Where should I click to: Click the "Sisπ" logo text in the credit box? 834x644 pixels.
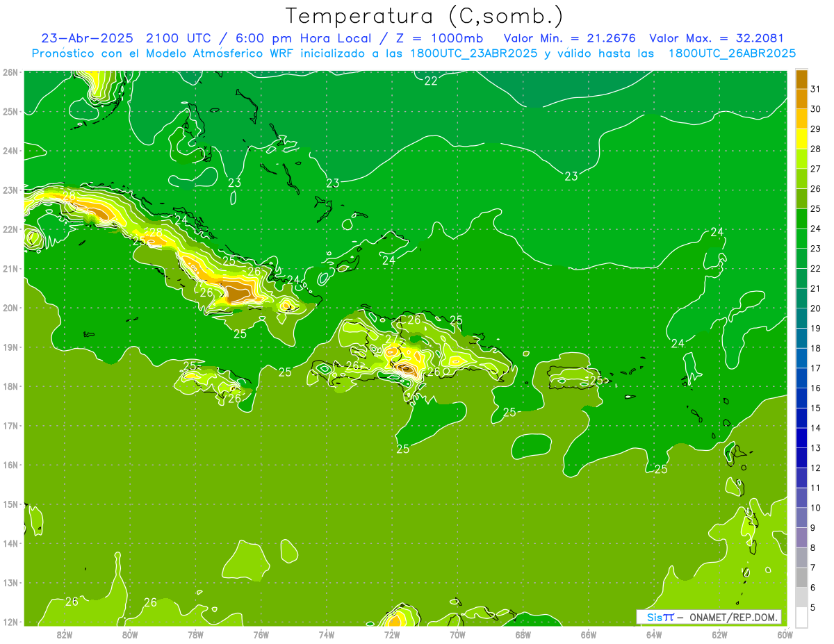coord(660,617)
